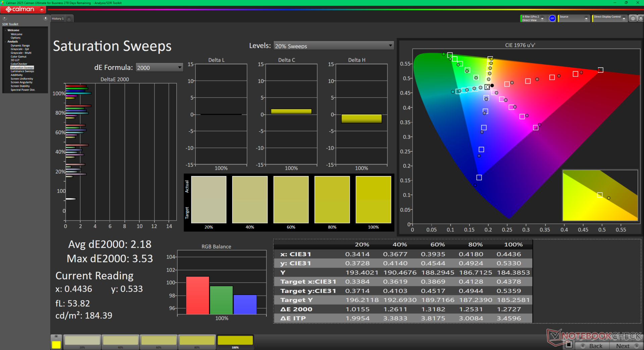Collapse the right panel using the arrow icon
Screen dimensions: 644x350
tap(640, 18)
